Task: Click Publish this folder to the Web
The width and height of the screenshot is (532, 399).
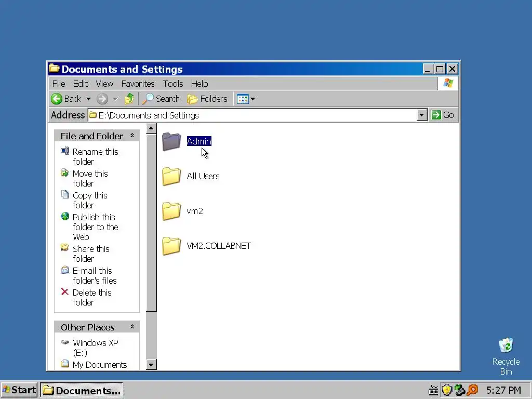Action: click(x=96, y=227)
